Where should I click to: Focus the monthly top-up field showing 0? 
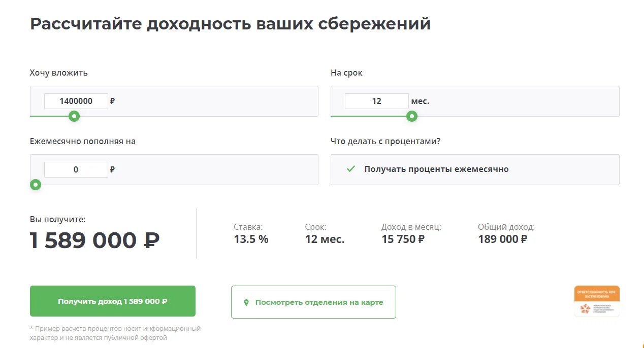pos(76,169)
